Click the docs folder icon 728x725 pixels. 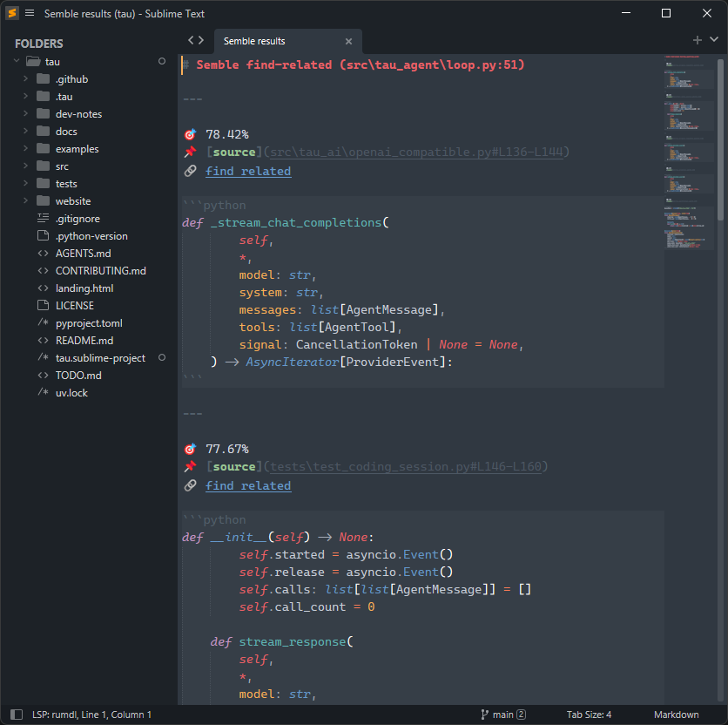(x=44, y=131)
